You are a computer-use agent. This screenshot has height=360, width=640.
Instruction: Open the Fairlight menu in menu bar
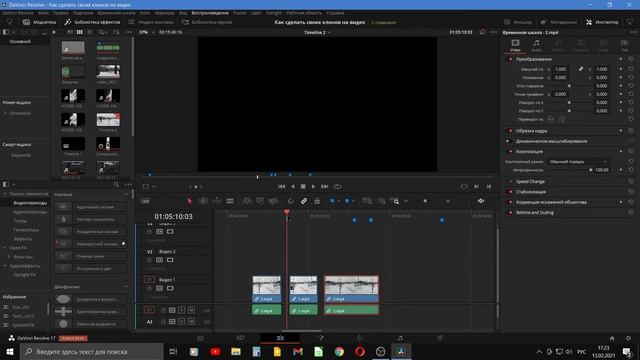274,13
